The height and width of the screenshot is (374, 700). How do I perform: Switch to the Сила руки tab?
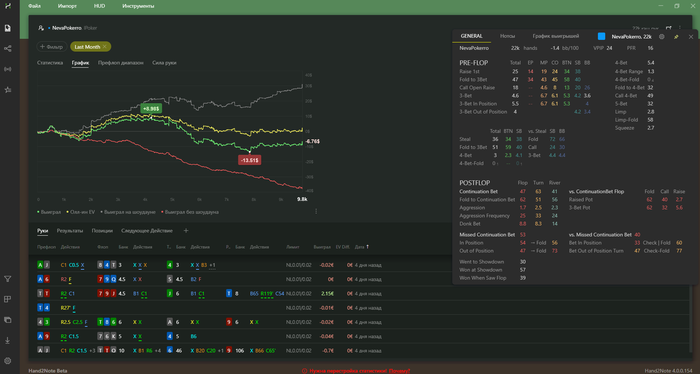point(164,63)
